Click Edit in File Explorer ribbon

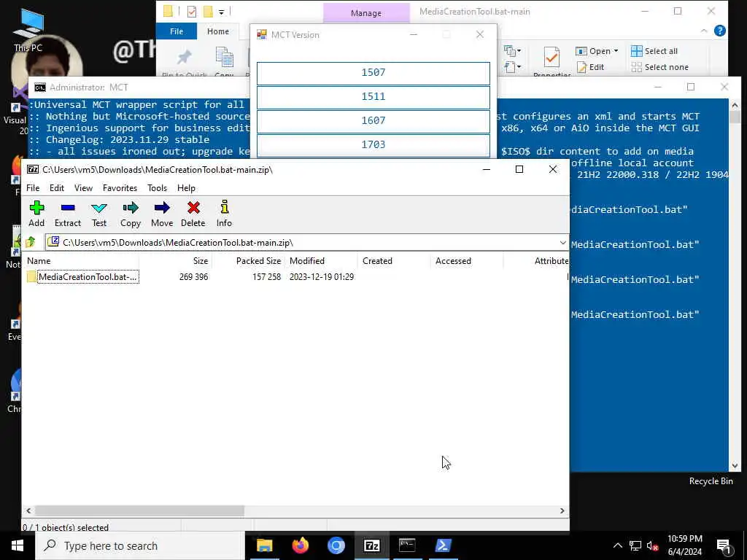590,67
